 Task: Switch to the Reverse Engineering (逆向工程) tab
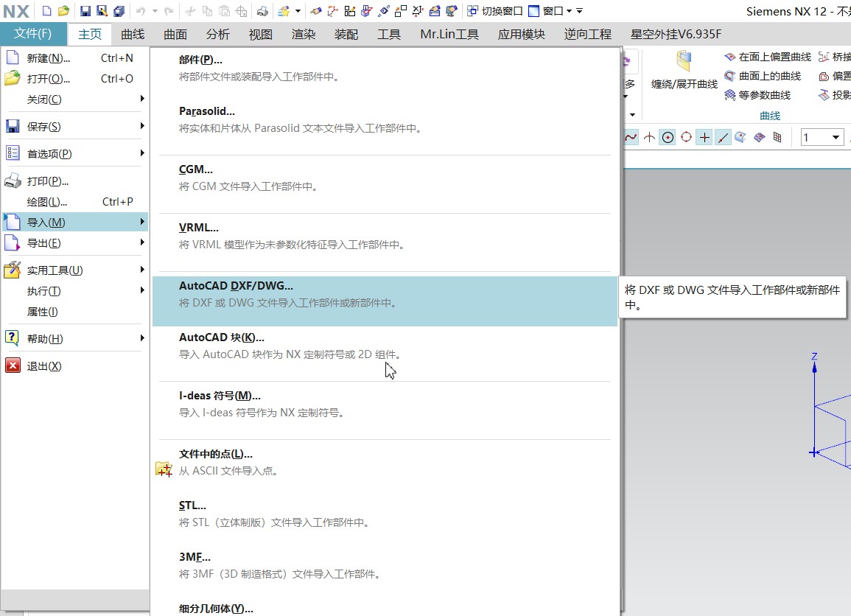click(587, 34)
